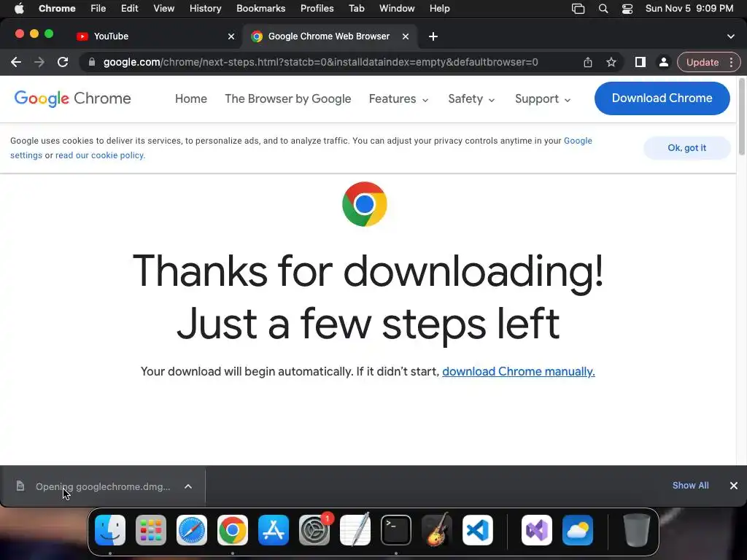Image resolution: width=747 pixels, height=560 pixels.
Task: Launch GarageBand from the Dock
Action: (437, 530)
